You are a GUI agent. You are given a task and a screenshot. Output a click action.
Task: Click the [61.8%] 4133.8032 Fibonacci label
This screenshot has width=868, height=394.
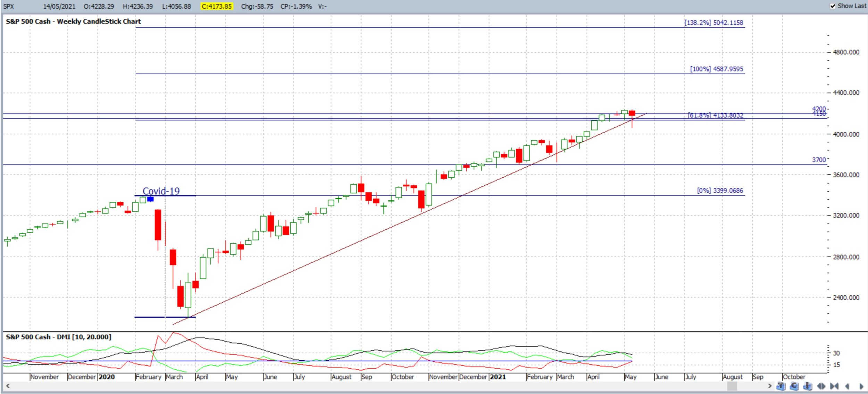tap(715, 115)
